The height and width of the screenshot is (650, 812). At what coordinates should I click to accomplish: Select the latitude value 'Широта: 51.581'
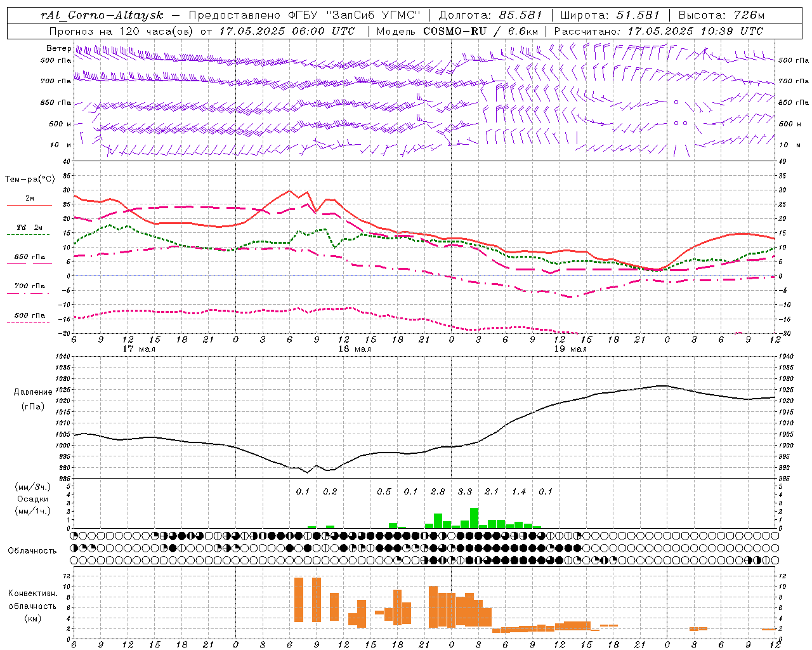click(x=610, y=15)
